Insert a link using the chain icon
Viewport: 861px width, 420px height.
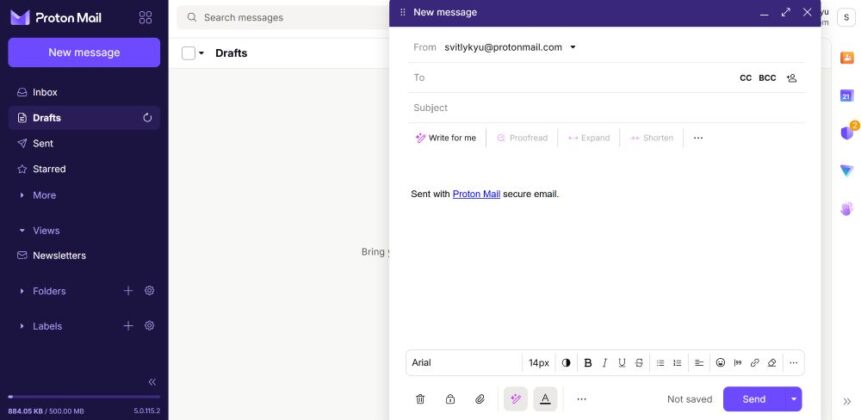coord(754,363)
